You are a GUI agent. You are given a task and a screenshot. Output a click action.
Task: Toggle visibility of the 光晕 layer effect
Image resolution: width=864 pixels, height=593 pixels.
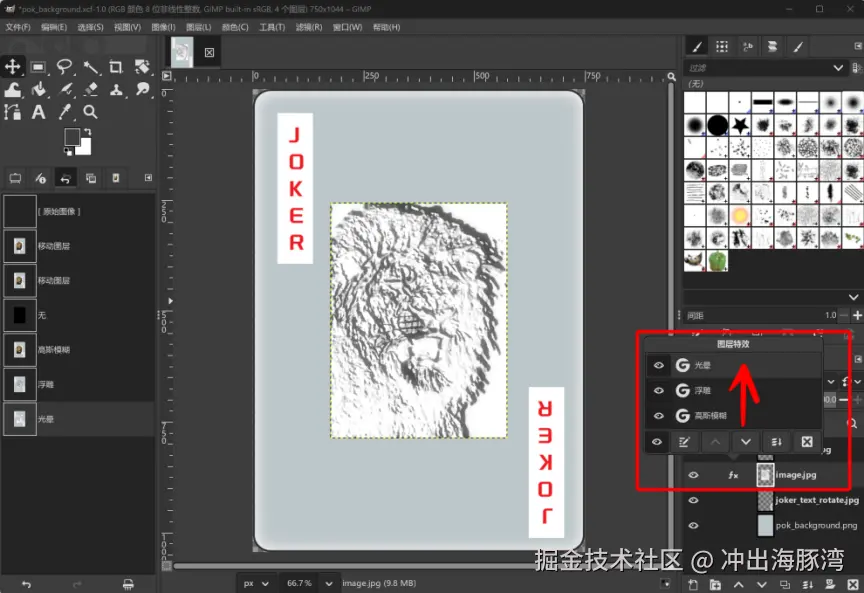click(658, 365)
